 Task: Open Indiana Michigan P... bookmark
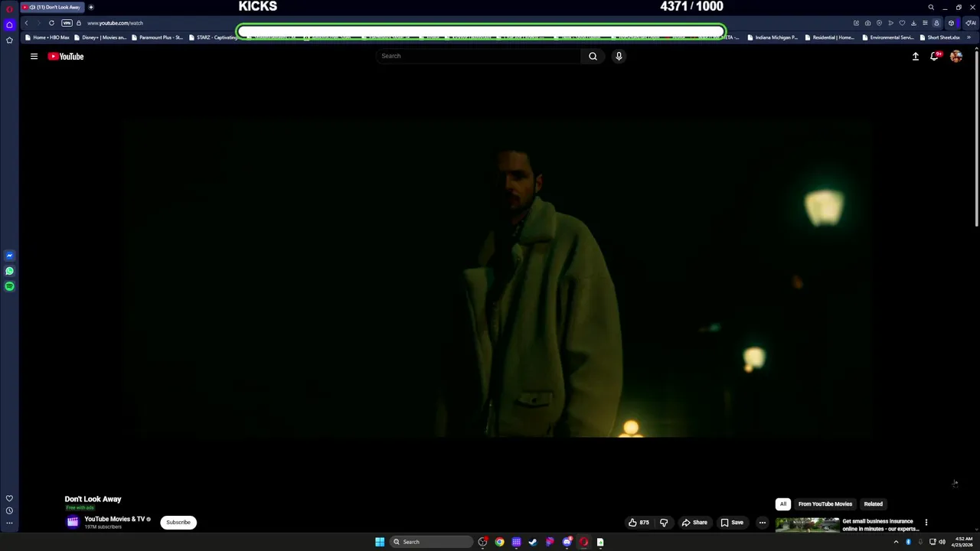[773, 37]
